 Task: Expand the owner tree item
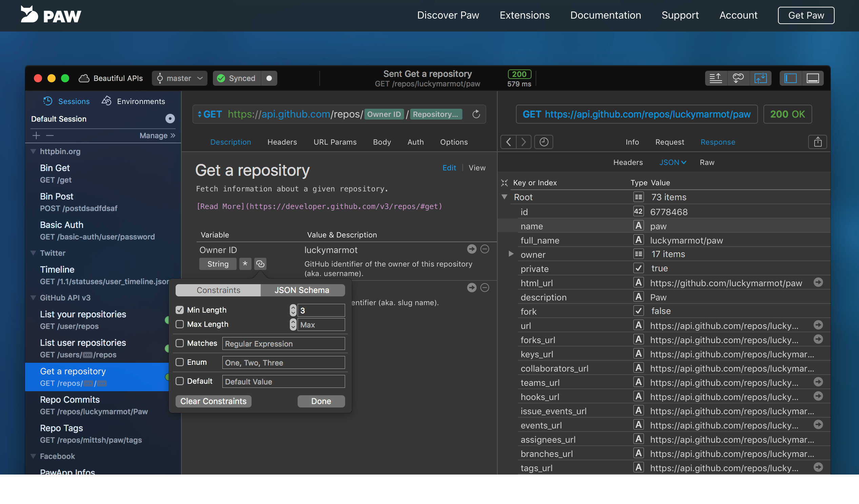coord(510,254)
